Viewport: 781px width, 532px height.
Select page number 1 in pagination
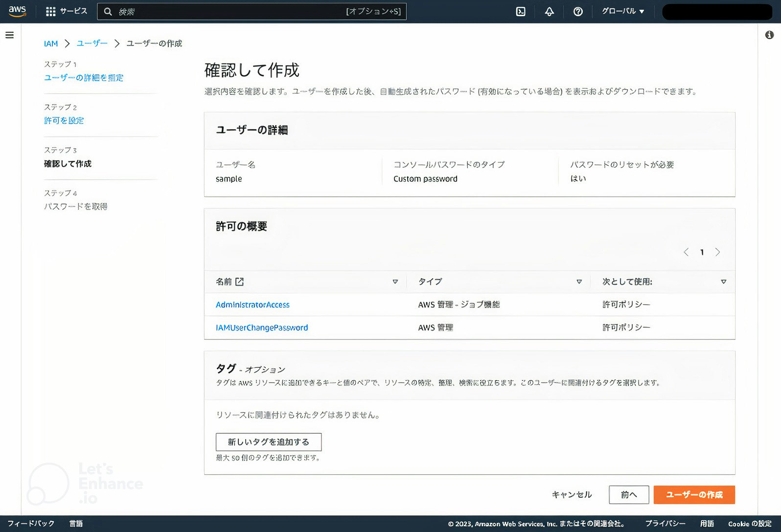coord(702,252)
